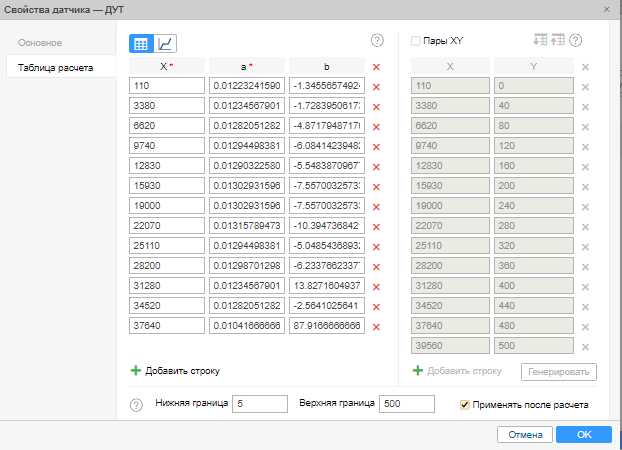
Task: Switch to chart view mode icon
Action: pyautogui.click(x=166, y=43)
